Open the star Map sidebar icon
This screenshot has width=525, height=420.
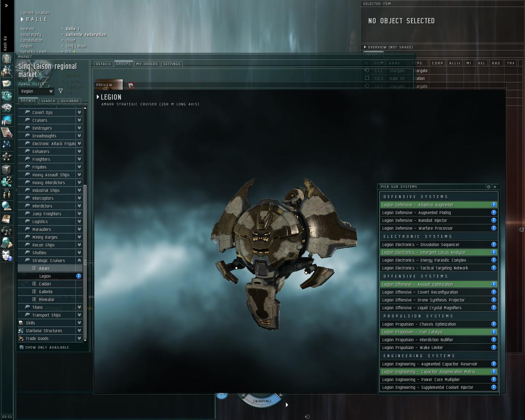click(x=7, y=144)
